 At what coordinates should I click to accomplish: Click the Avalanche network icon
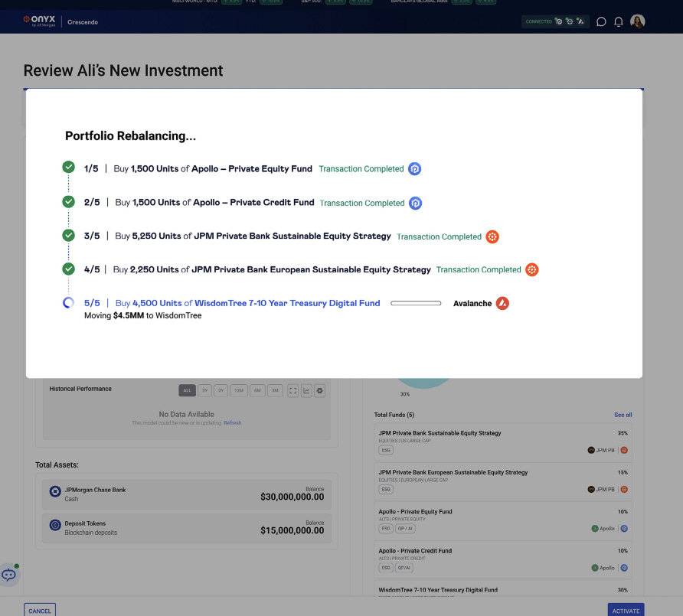pyautogui.click(x=502, y=304)
